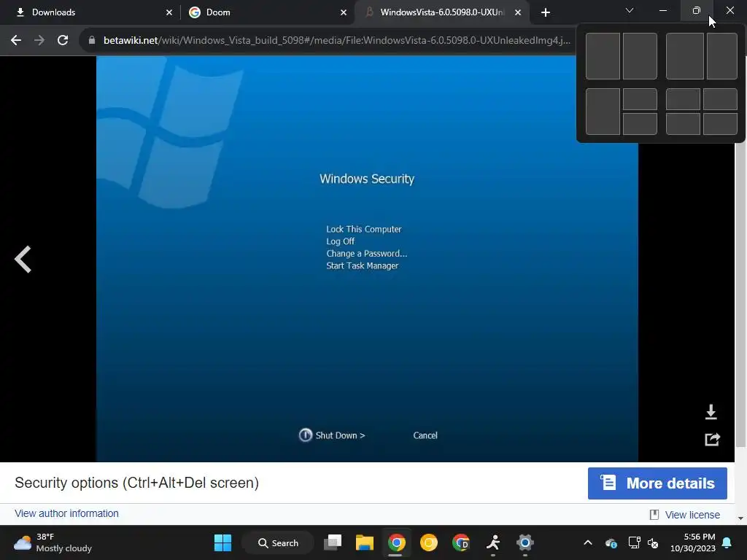This screenshot has width=747, height=560.
Task: Open the Settings gear taskbar icon
Action: tap(525, 542)
